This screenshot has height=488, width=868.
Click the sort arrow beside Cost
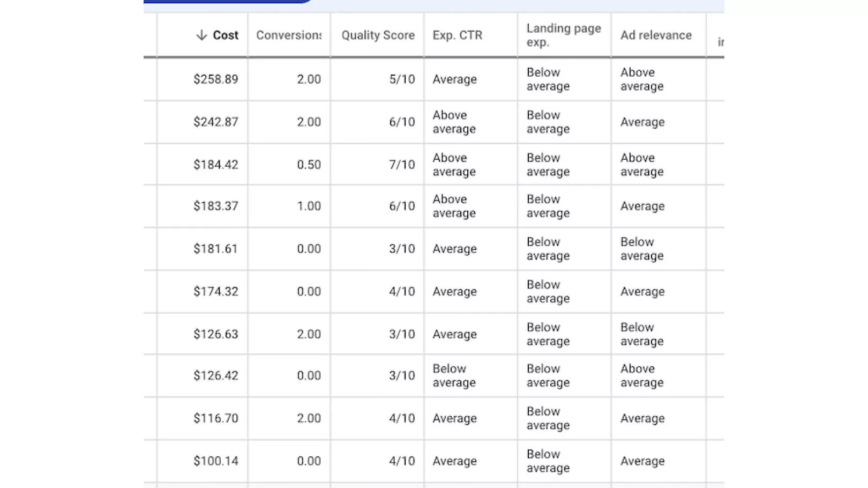(x=201, y=35)
